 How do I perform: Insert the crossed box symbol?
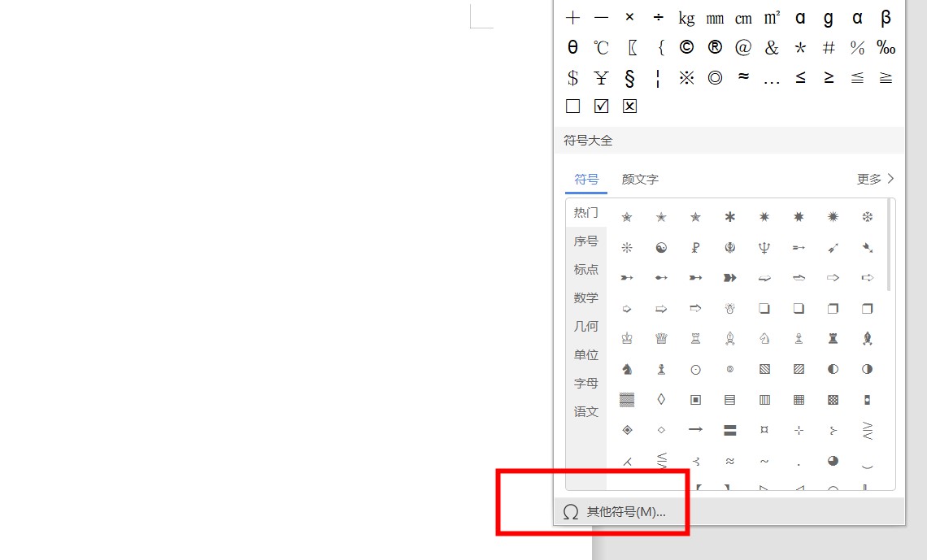[629, 106]
